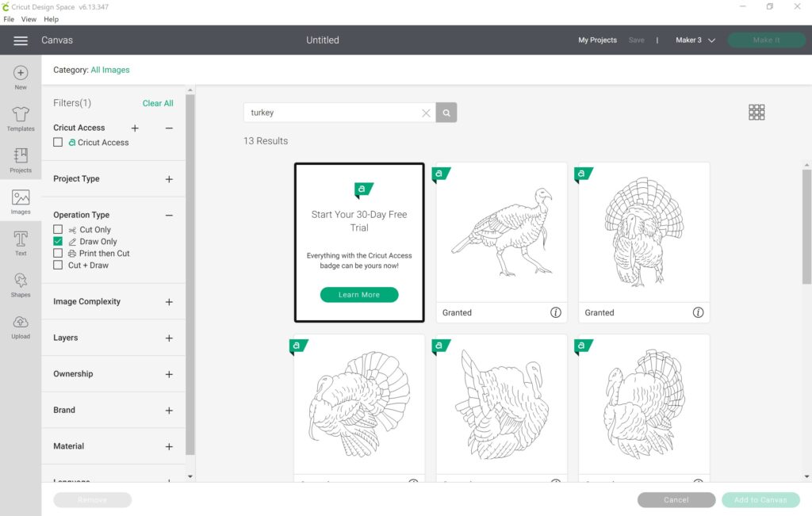Open the Templates panel
Viewport: 812px width, 516px height.
click(x=21, y=119)
